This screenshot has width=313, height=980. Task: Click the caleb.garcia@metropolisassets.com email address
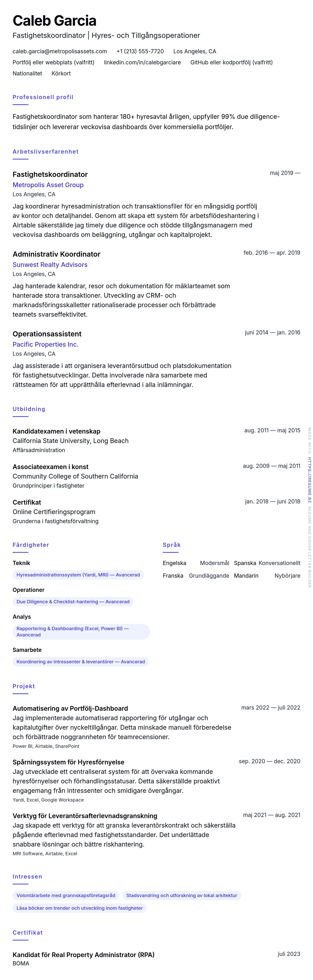[60, 51]
